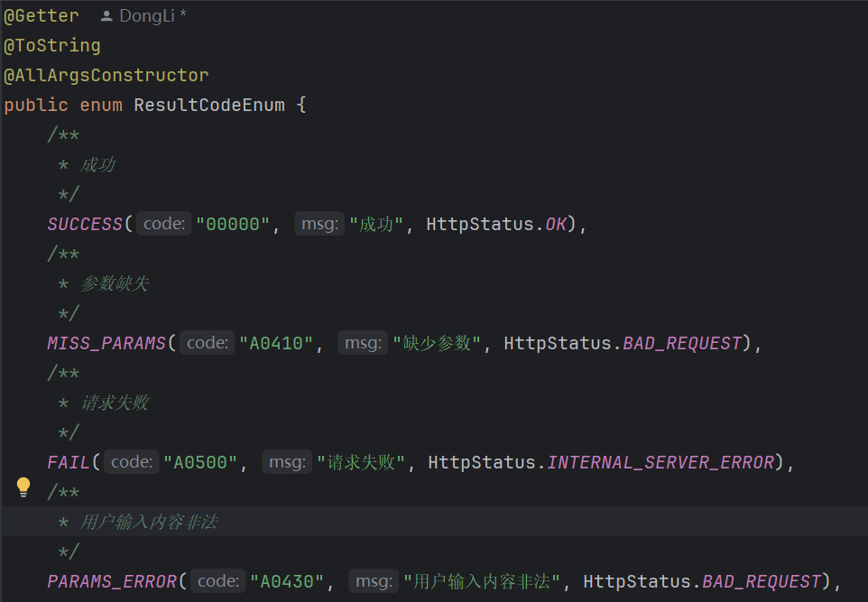Click the @Getter annotation
This screenshot has height=602, width=868.
coord(42,16)
